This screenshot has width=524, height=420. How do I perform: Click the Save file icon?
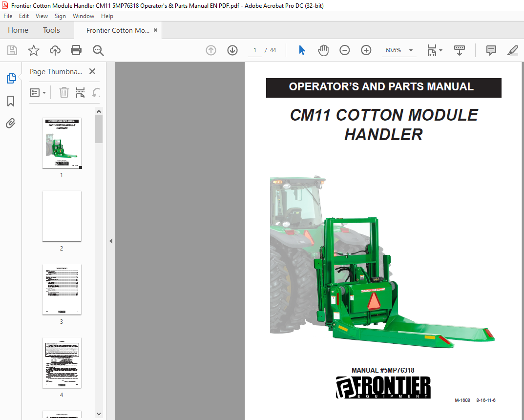click(x=12, y=50)
